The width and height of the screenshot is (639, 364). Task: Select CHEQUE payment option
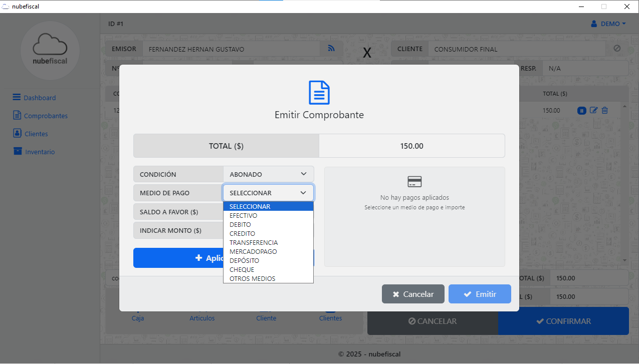pyautogui.click(x=242, y=270)
